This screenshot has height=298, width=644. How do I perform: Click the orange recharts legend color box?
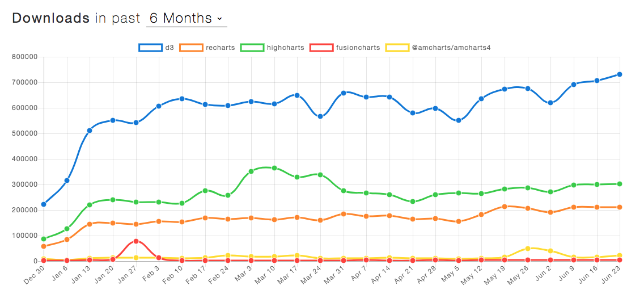coord(191,48)
